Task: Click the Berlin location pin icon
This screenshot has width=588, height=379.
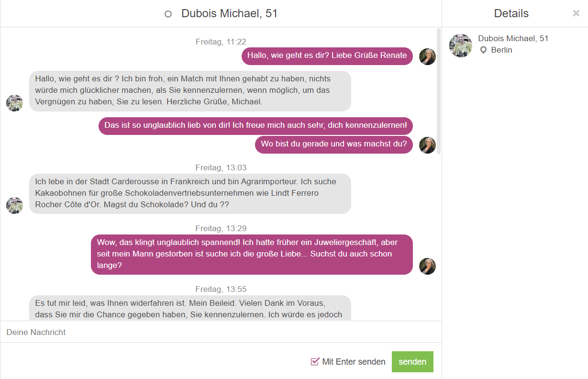Action: [483, 50]
